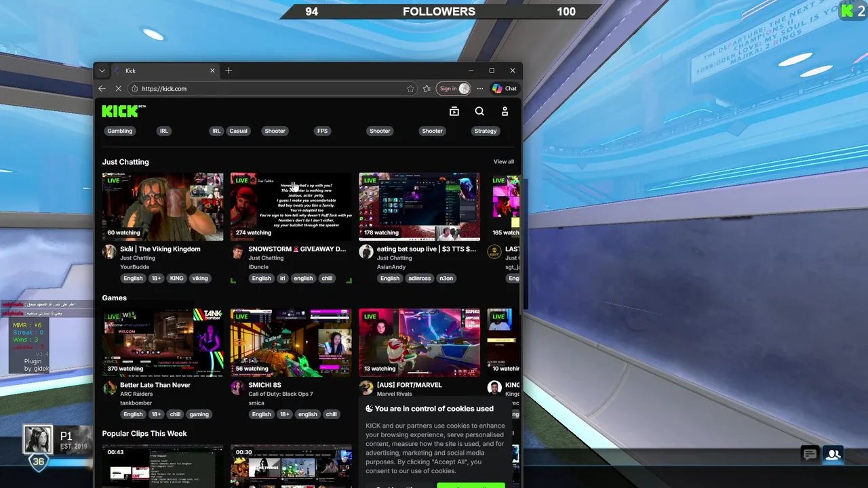The width and height of the screenshot is (868, 488).
Task: Open the SMICHI 8S stream thumbnail
Action: pyautogui.click(x=291, y=343)
